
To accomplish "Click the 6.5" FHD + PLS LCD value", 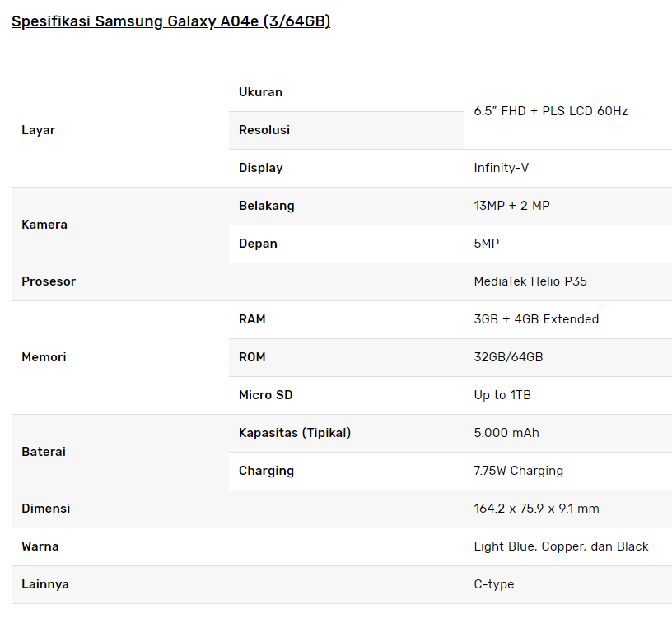I will (x=550, y=111).
